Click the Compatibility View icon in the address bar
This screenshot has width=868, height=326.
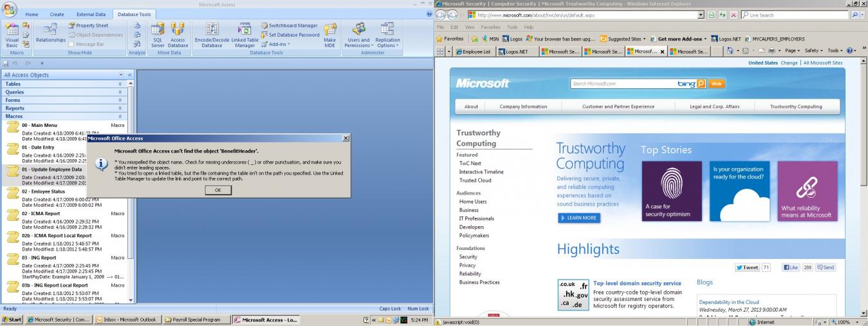pyautogui.click(x=712, y=15)
